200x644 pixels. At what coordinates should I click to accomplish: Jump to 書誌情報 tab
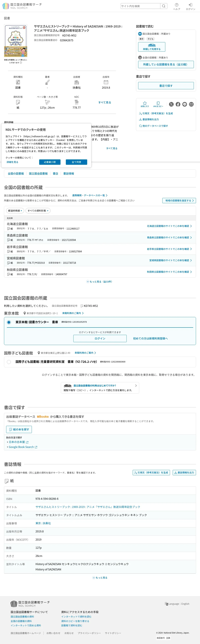pos(68,174)
